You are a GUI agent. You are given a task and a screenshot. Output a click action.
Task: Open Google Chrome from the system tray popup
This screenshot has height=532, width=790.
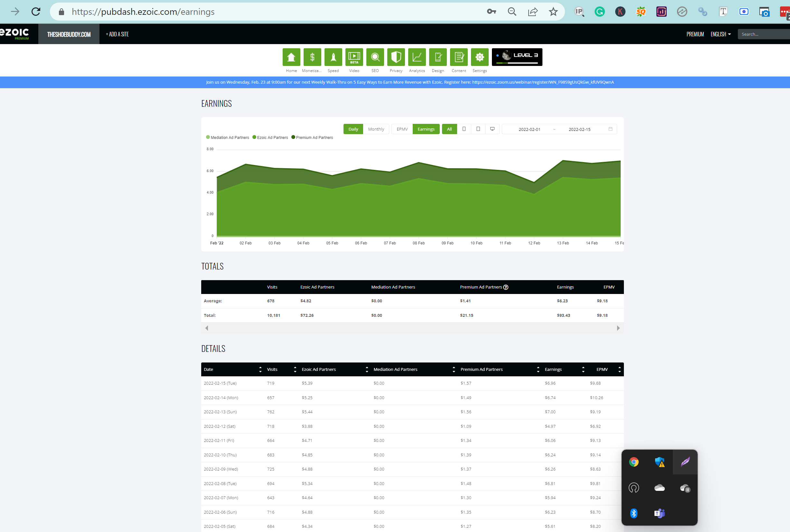point(634,462)
